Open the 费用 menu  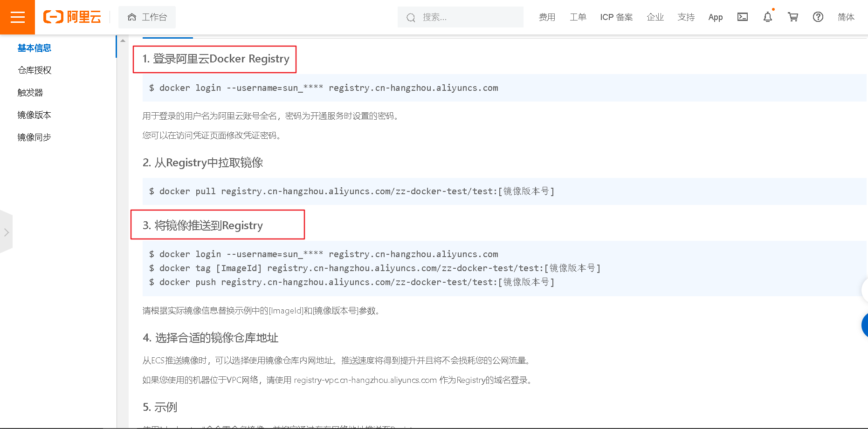(x=547, y=17)
